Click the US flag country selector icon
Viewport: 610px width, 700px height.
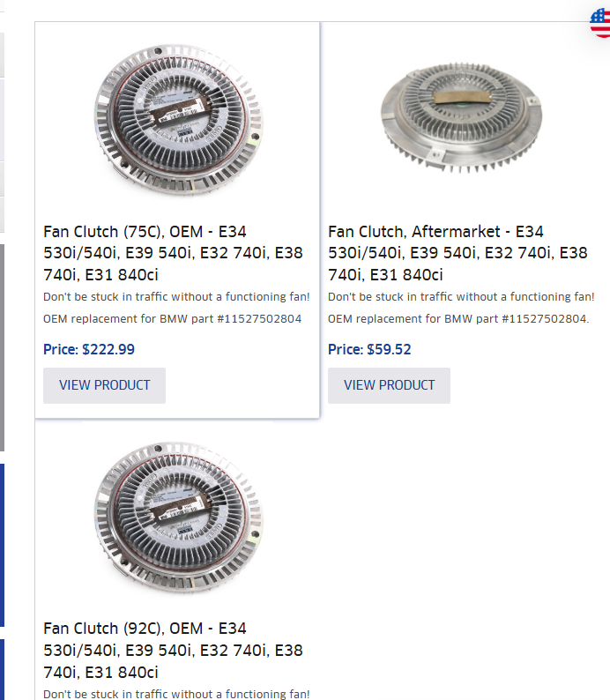600,23
